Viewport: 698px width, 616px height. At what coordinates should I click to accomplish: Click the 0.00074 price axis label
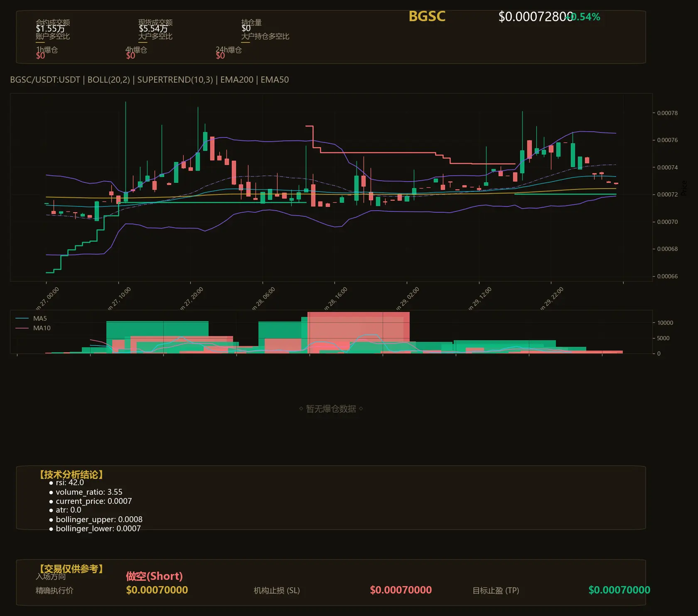[667, 167]
